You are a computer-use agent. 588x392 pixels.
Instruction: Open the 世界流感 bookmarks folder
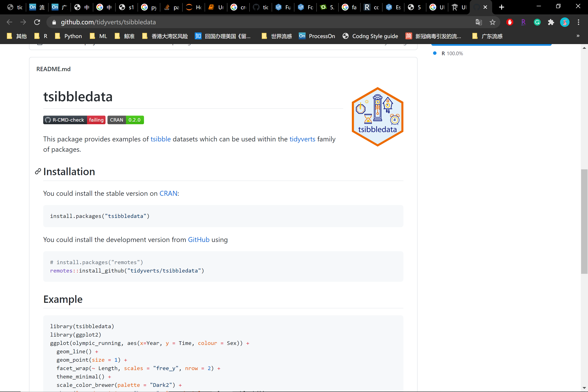click(x=277, y=36)
